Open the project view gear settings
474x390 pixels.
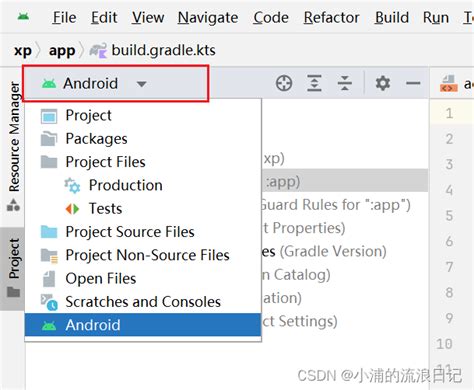click(x=383, y=83)
